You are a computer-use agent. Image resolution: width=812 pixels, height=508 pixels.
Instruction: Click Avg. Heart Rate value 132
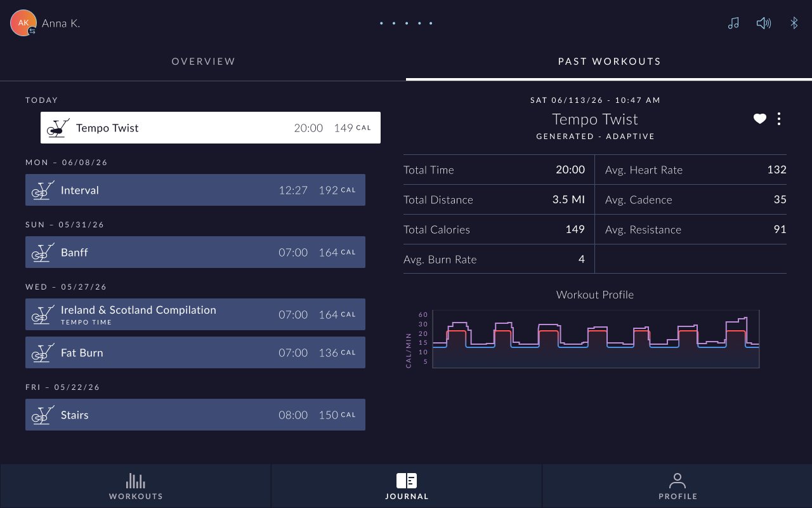click(776, 170)
